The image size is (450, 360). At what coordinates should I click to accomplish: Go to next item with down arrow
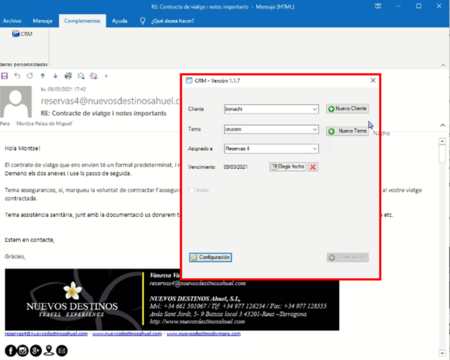point(55,76)
